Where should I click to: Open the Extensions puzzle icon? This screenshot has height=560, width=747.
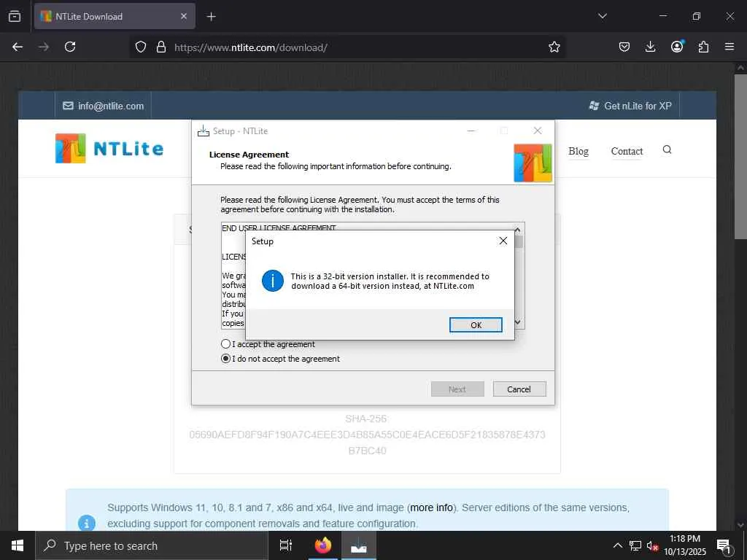[x=703, y=47]
